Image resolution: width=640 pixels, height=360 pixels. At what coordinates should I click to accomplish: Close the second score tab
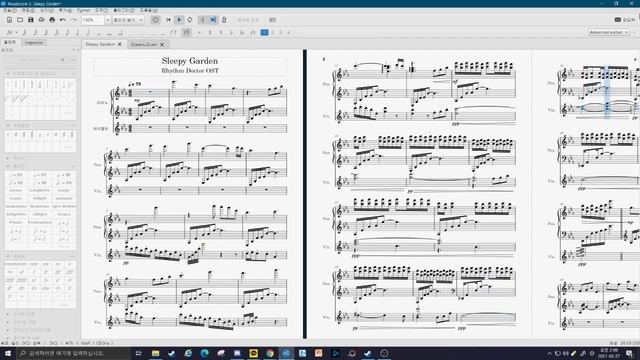coord(162,44)
